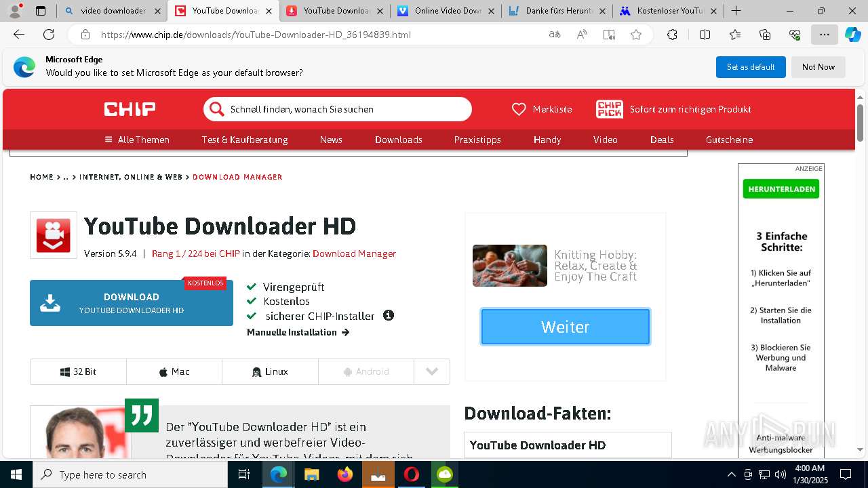The image size is (868, 488).
Task: Open notification center icon
Action: [846, 474]
